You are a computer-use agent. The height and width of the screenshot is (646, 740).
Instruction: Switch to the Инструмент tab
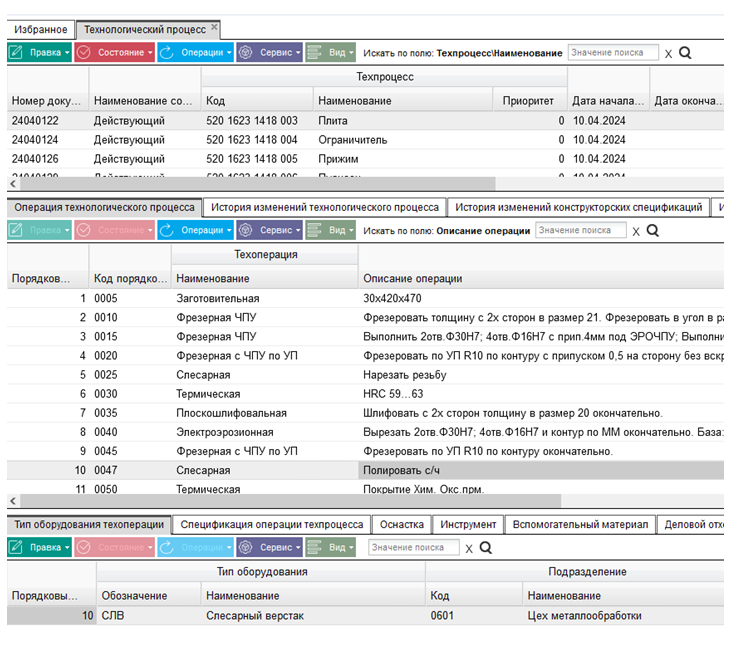468,525
